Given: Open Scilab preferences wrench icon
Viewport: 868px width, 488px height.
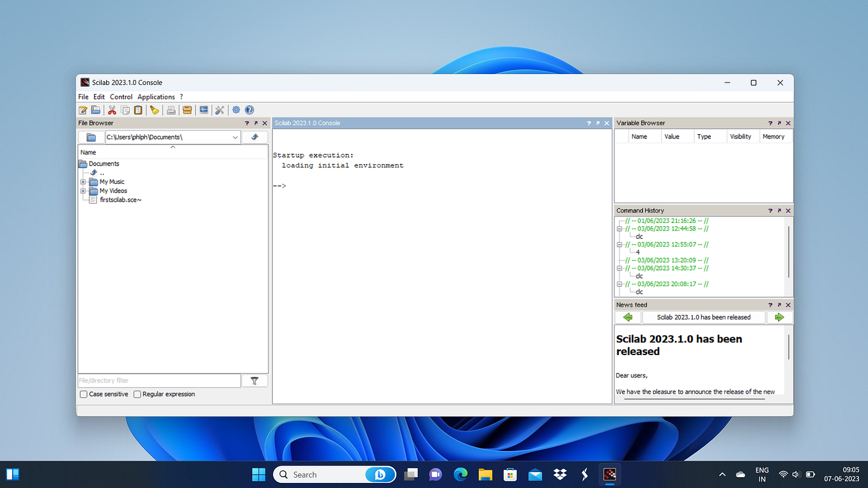Looking at the screenshot, I should pyautogui.click(x=220, y=110).
